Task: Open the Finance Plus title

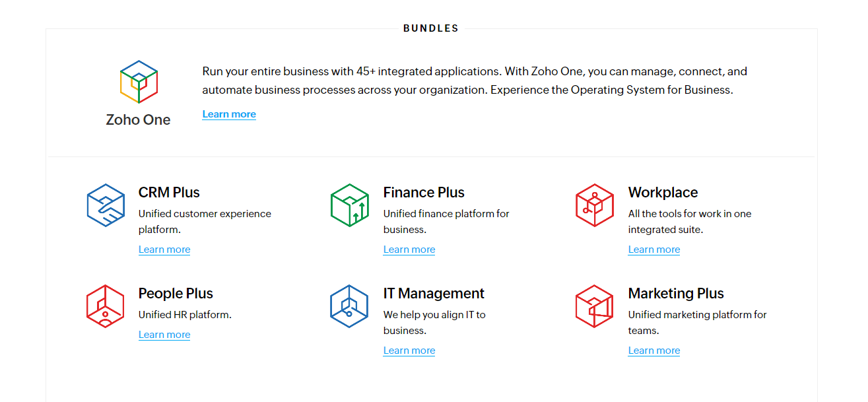Action: coord(424,193)
